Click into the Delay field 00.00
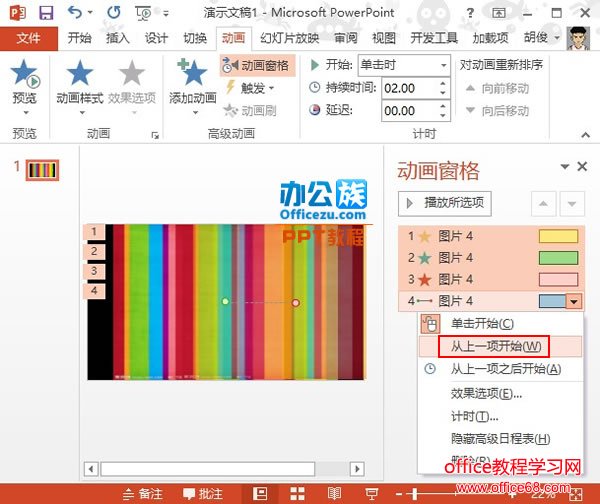Image resolution: width=600 pixels, height=504 pixels. coord(409,111)
